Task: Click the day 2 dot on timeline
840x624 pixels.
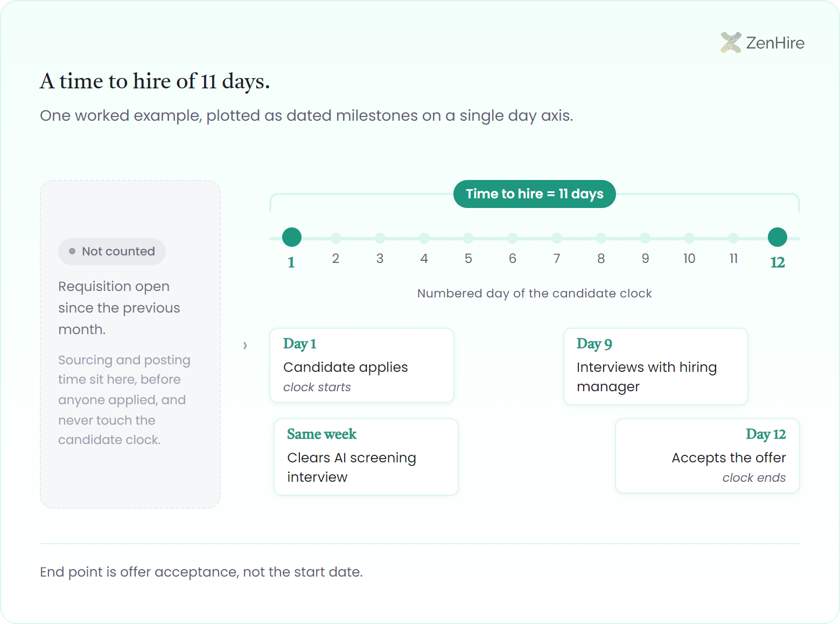Action: pos(336,238)
